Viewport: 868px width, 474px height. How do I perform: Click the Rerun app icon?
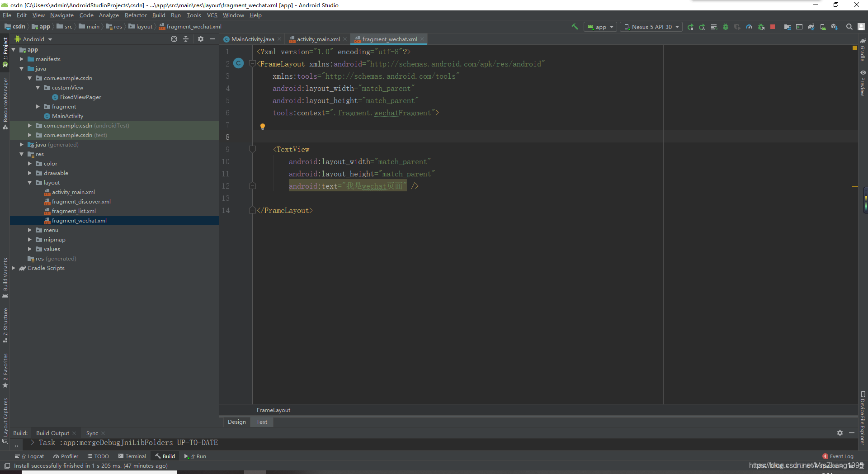690,27
